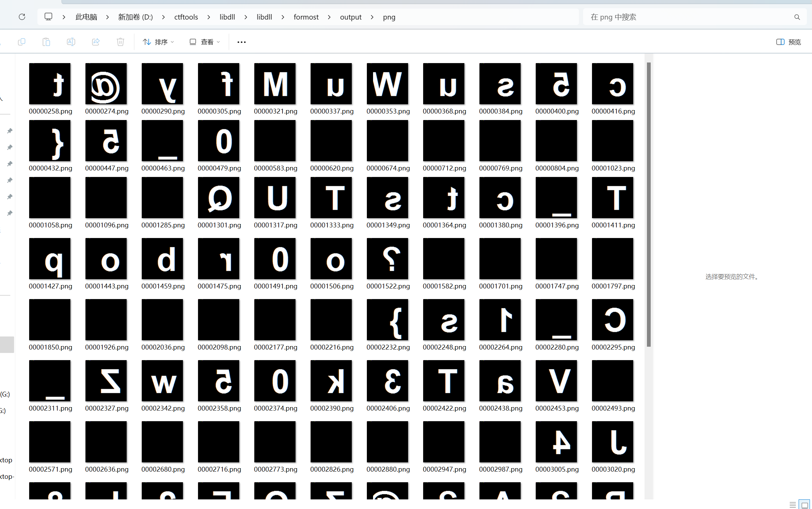
Task: Select file 00001301.png showing Q
Action: coord(219,198)
